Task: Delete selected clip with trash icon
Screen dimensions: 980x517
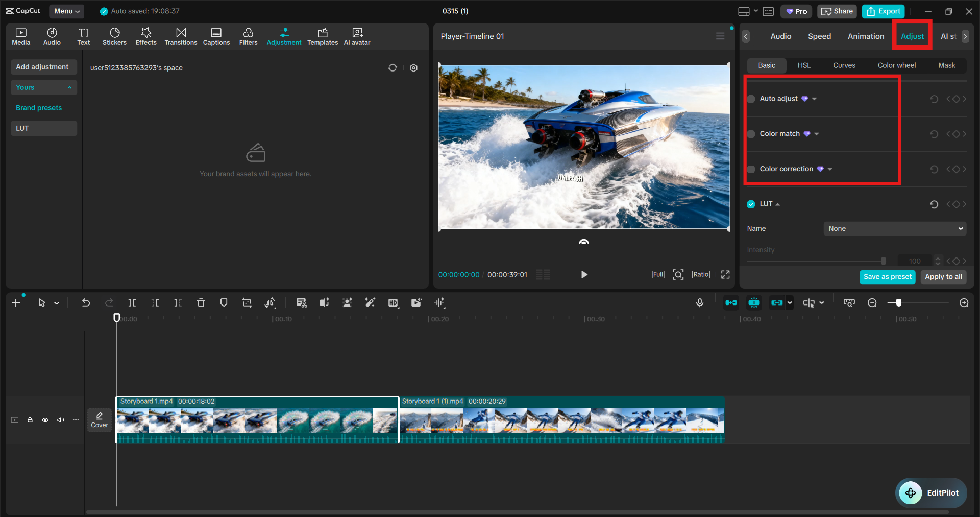Action: point(201,303)
